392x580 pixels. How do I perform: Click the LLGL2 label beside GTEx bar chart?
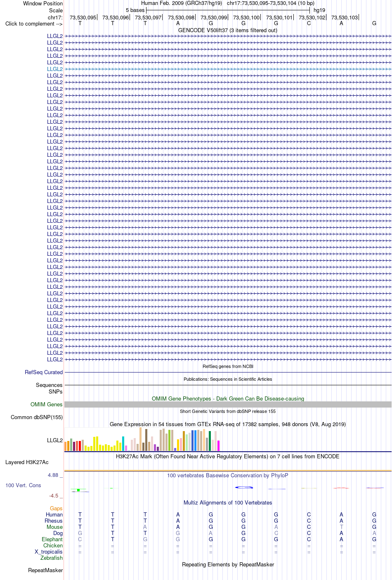click(55, 440)
